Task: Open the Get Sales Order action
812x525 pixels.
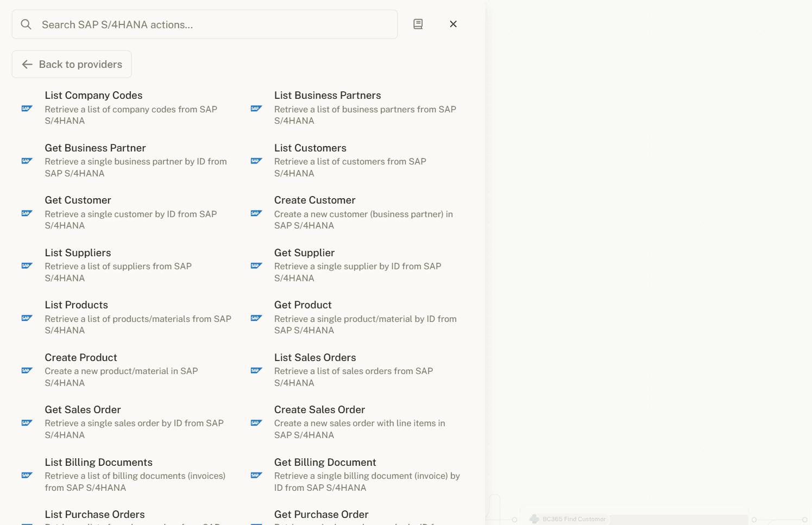Action: pyautogui.click(x=83, y=409)
